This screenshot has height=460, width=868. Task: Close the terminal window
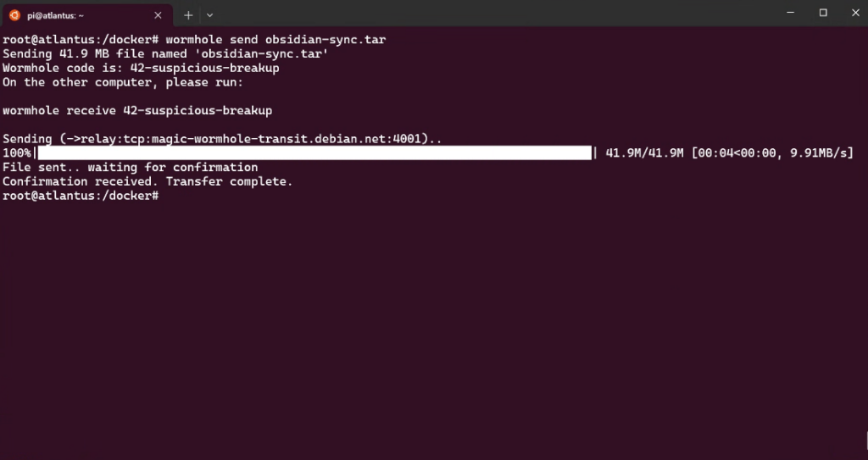tap(855, 13)
